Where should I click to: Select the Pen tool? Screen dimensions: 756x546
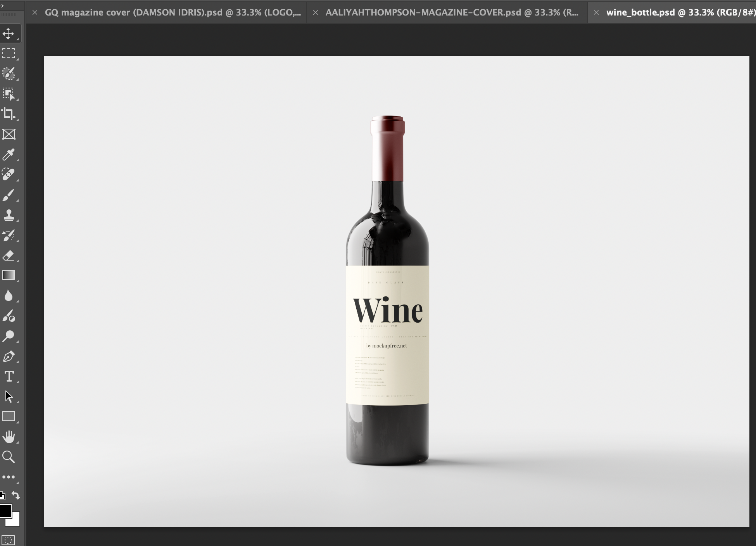point(9,356)
